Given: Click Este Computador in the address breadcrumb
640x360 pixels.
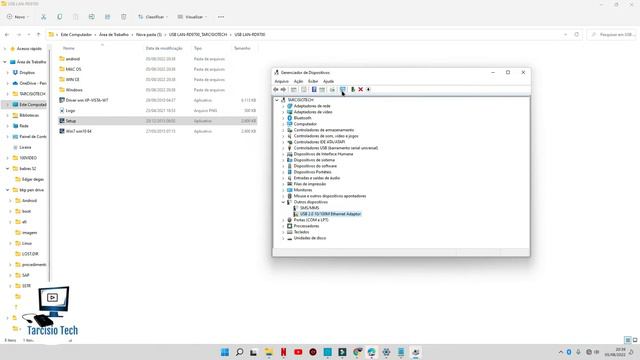Looking at the screenshot, I should pos(76,35).
